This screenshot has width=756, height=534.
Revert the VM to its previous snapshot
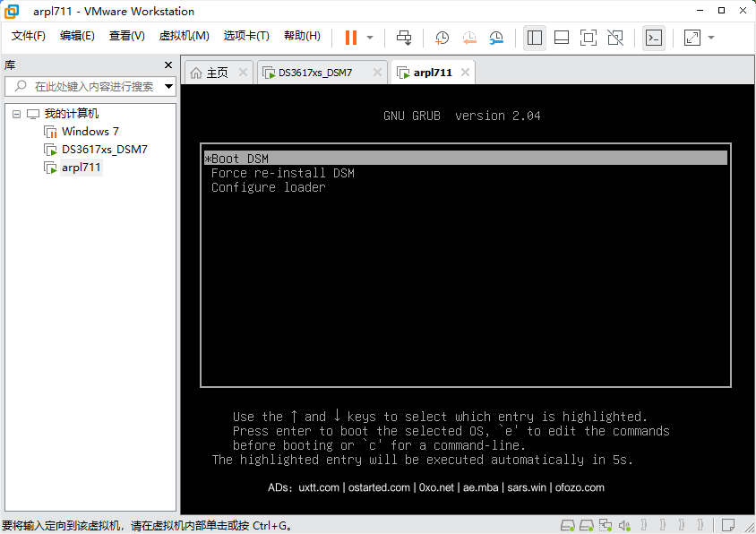click(x=469, y=38)
